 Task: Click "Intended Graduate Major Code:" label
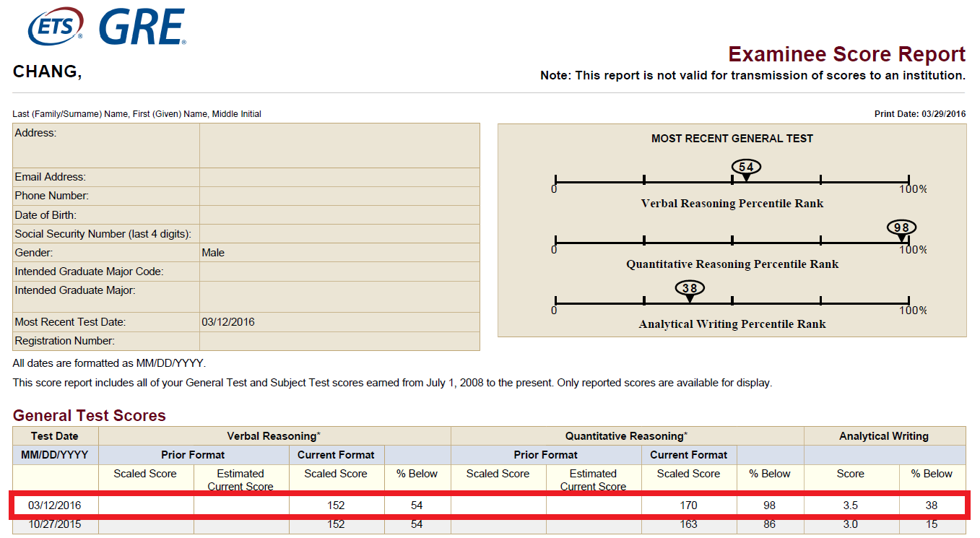(x=90, y=272)
